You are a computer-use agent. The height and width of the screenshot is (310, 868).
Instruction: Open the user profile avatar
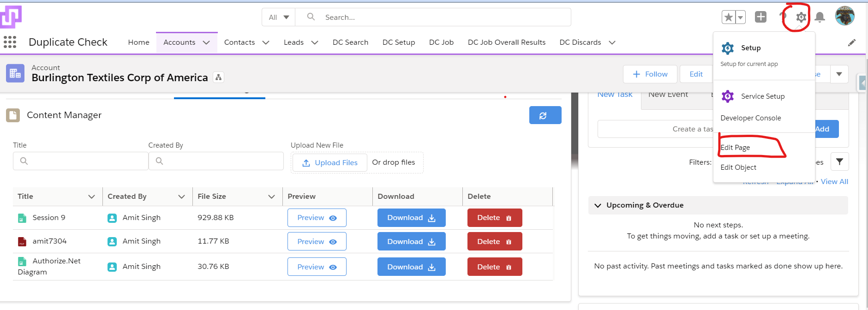844,16
